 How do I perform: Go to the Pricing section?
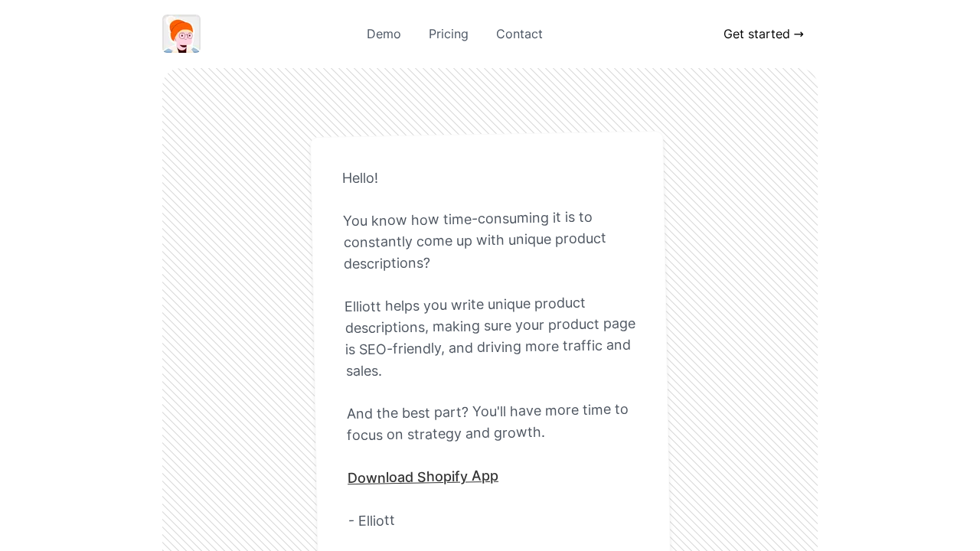tap(449, 34)
